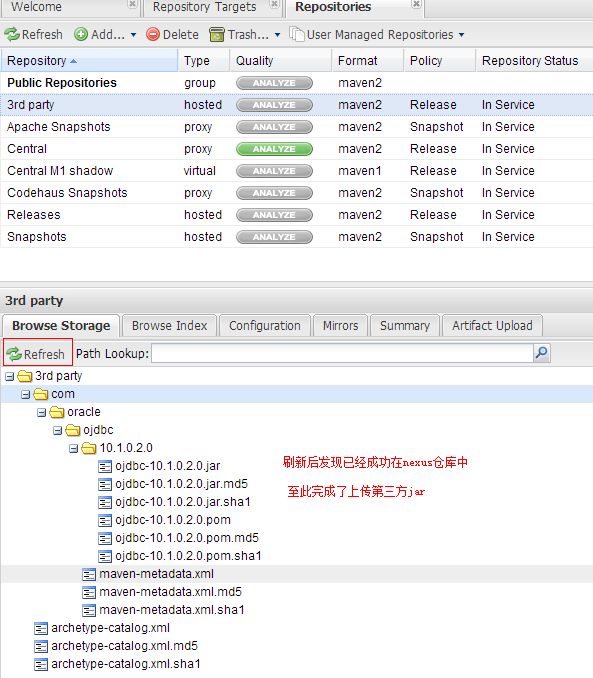Click the Path Lookup input field
Image resolution: width=593 pixels, height=678 pixels.
pyautogui.click(x=343, y=353)
